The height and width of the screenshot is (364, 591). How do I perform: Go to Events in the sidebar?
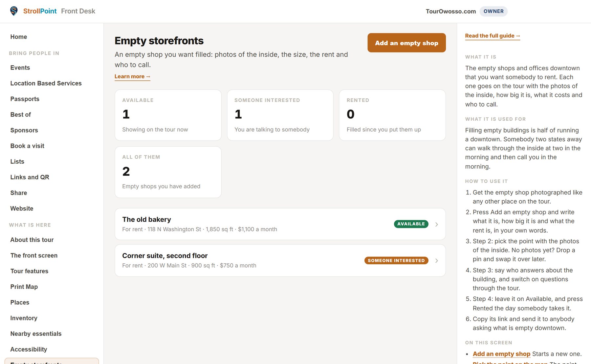20,68
